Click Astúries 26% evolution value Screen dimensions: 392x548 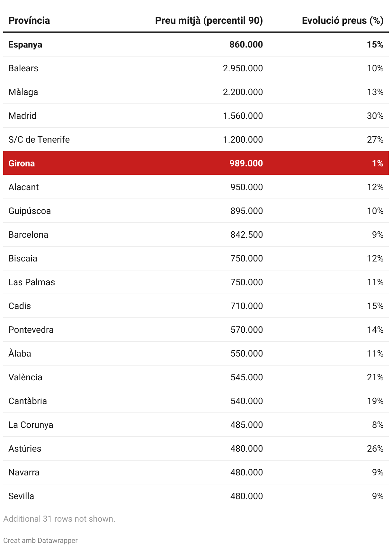coord(375,449)
